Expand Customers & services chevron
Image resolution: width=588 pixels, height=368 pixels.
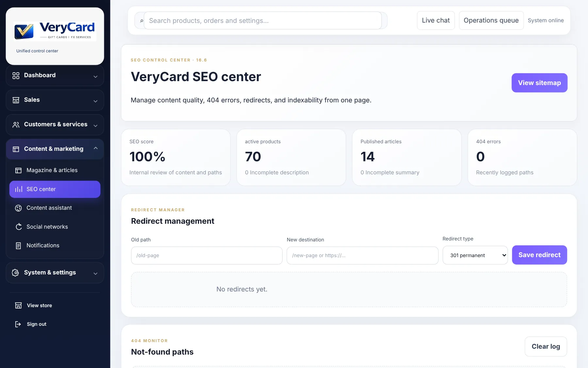95,126
